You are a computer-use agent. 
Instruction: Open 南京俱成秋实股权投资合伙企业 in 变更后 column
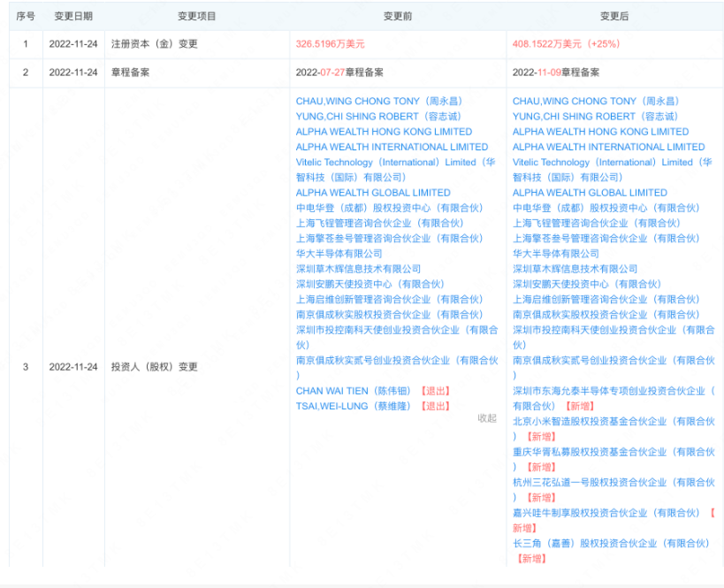point(606,315)
